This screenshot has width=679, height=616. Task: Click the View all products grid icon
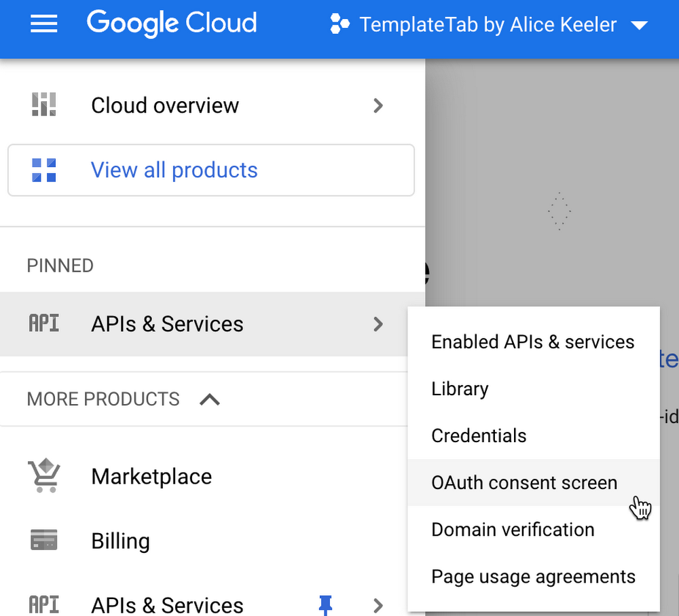coord(44,170)
